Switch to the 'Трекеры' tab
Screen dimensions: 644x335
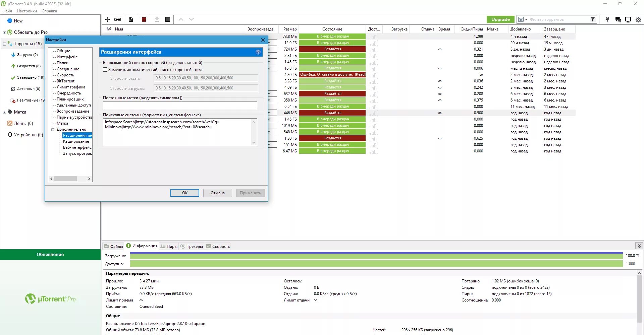pyautogui.click(x=192, y=246)
